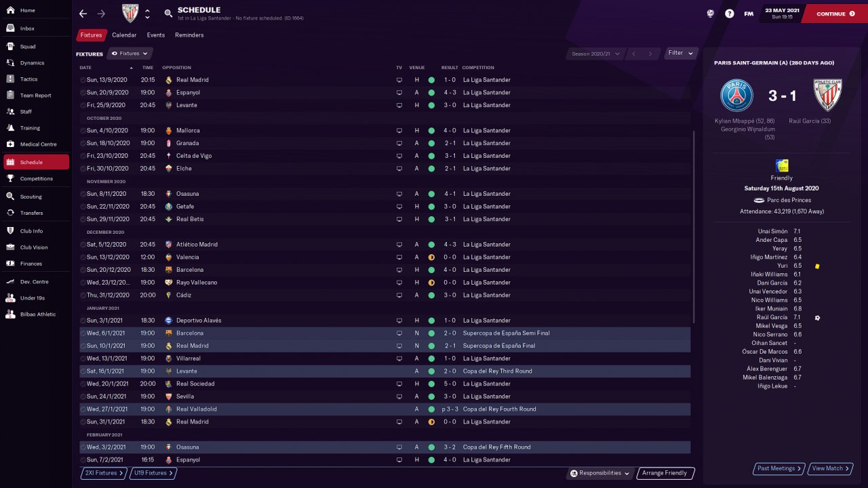The width and height of the screenshot is (868, 488).
Task: Toggle the marker beside Sun, 7/2/2021 fixture
Action: 83,460
